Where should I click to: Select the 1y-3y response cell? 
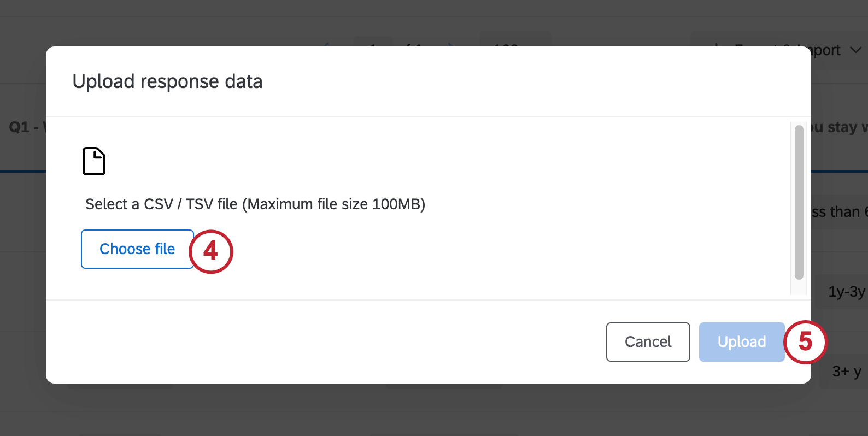[847, 292]
